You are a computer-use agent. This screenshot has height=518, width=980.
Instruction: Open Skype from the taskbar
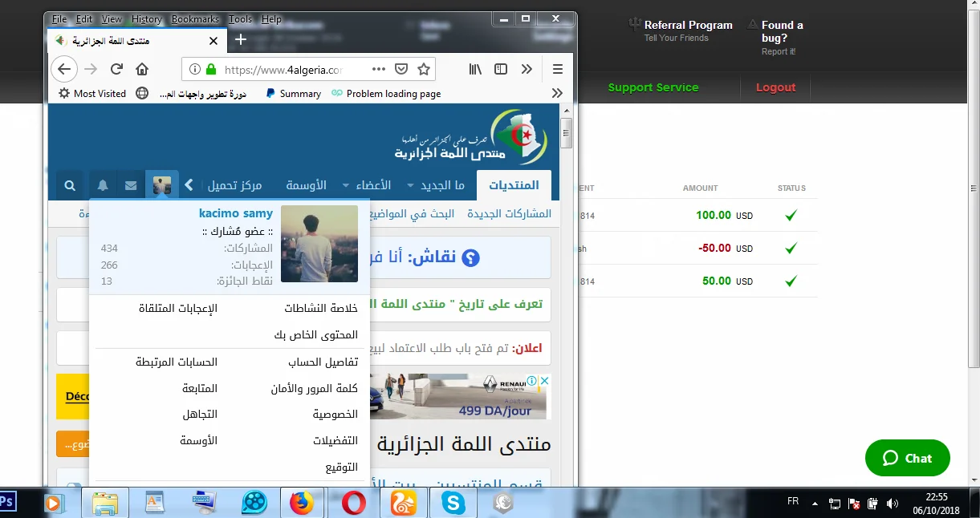pyautogui.click(x=453, y=503)
